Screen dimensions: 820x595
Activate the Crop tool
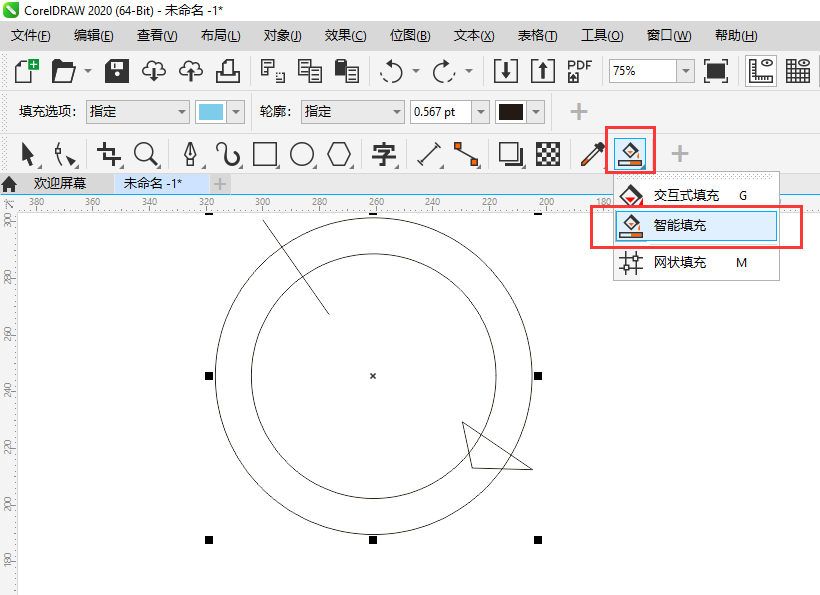pyautogui.click(x=108, y=154)
